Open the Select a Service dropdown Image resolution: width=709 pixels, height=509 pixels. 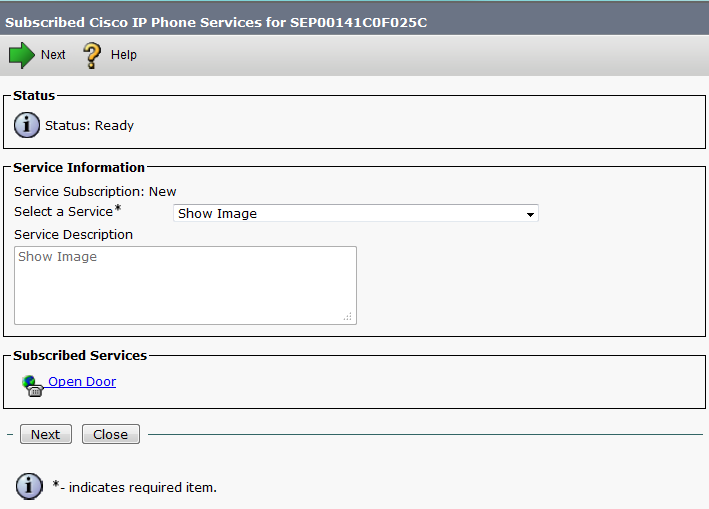355,213
